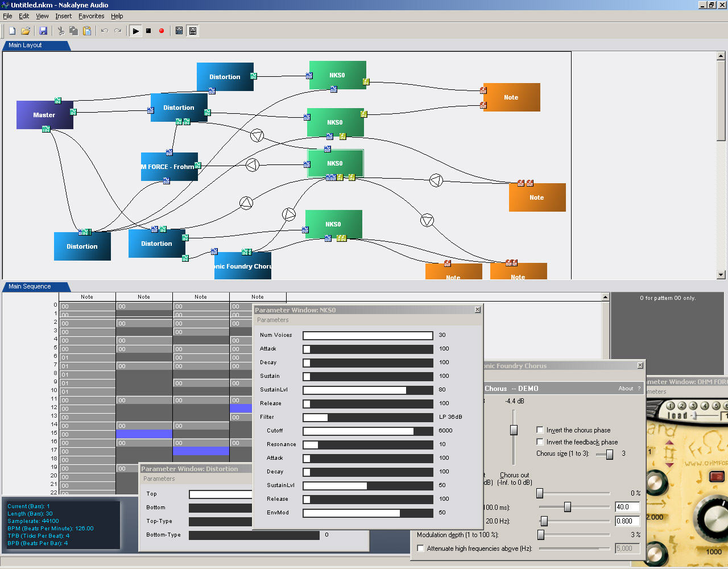The height and width of the screenshot is (569, 728).
Task: Create a new file from toolbar
Action: (12, 31)
